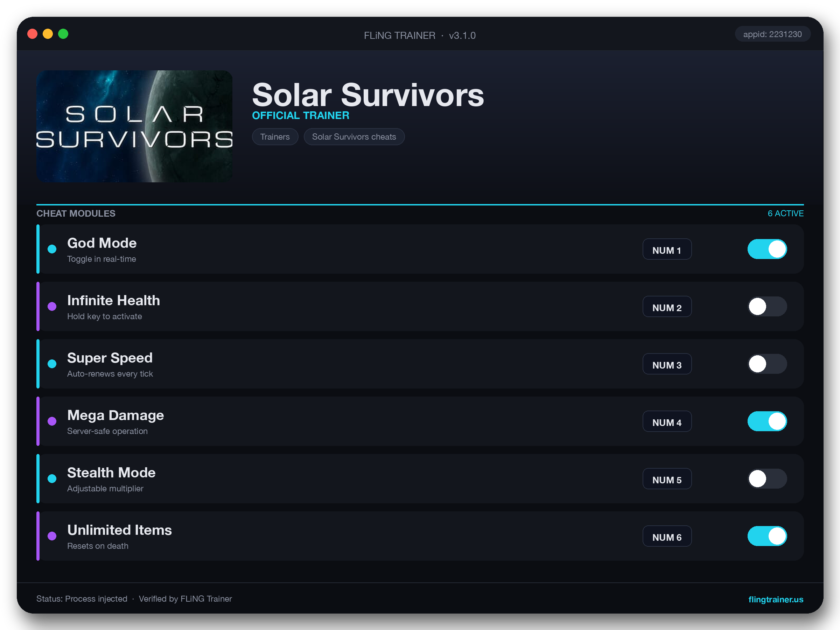Click the Infinite Health title

click(113, 300)
